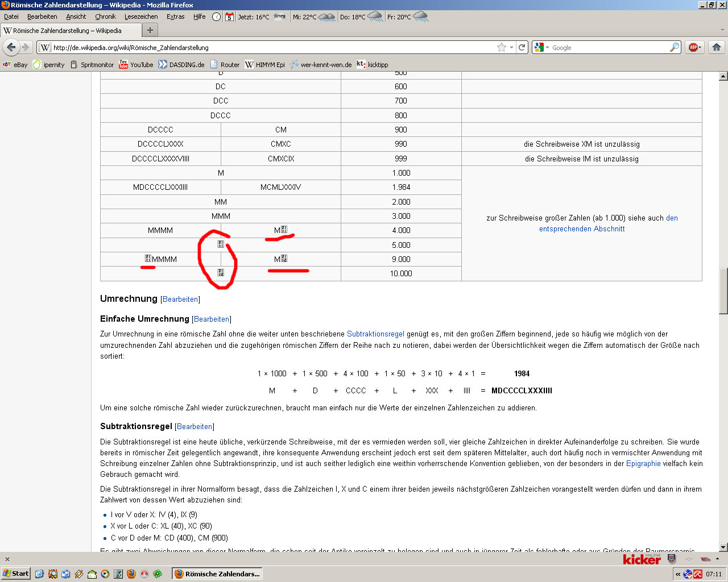The height and width of the screenshot is (582, 728).
Task: Open the DASDING.de bookmark
Action: [x=181, y=64]
